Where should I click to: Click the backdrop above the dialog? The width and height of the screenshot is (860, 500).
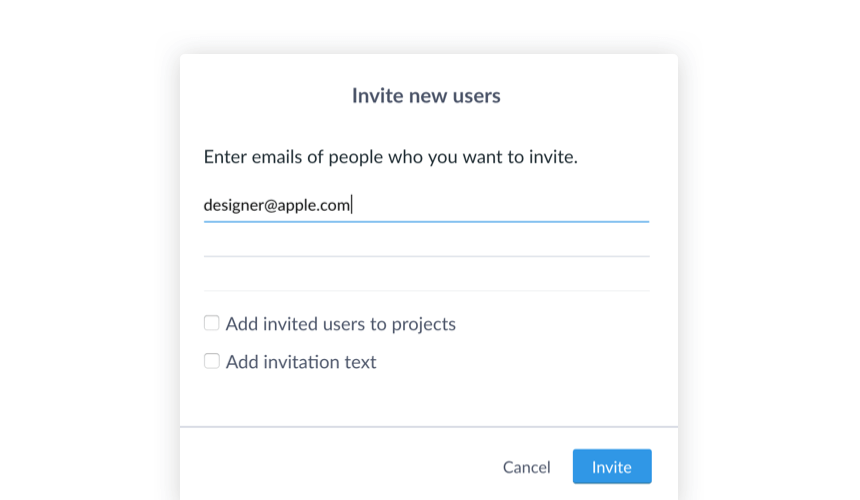click(x=430, y=25)
